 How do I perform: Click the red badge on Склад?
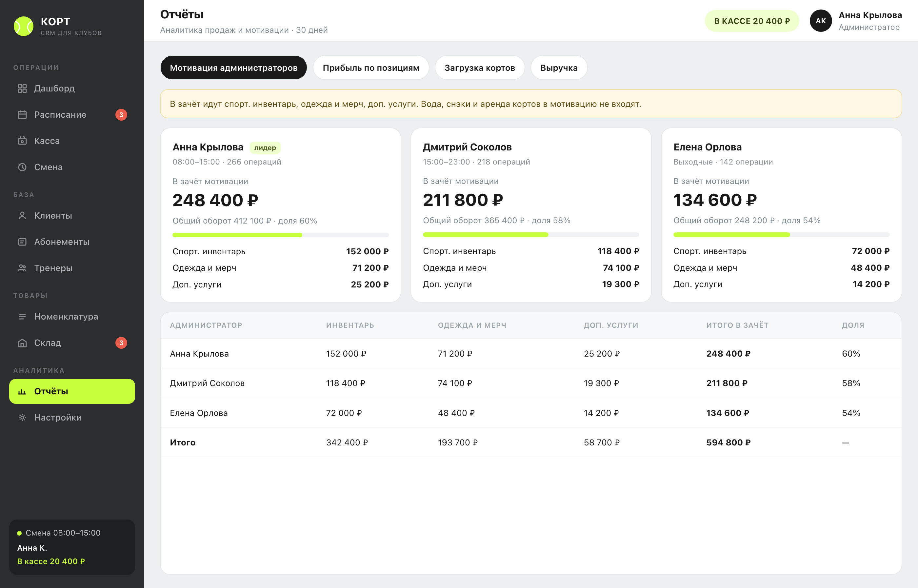tap(121, 343)
